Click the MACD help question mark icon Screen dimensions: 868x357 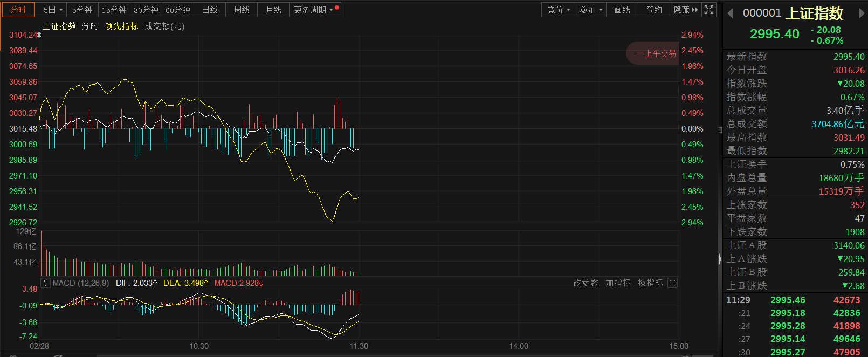[46, 283]
